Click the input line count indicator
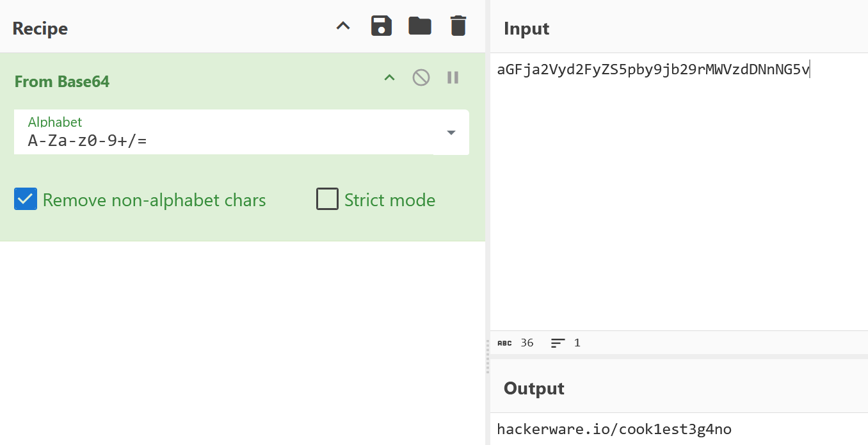Image resolution: width=868 pixels, height=445 pixels. [566, 343]
